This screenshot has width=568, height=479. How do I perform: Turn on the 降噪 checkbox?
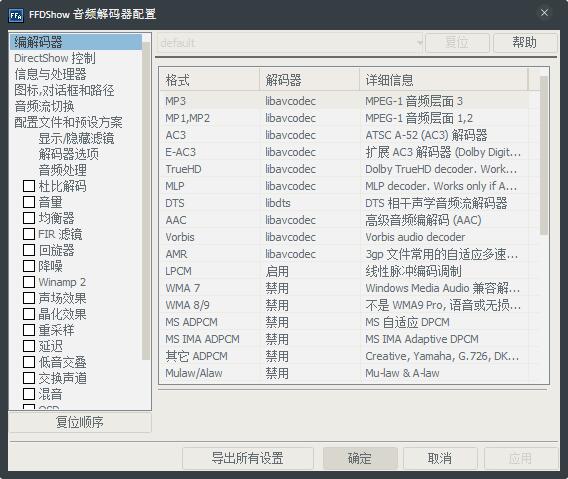coord(29,266)
